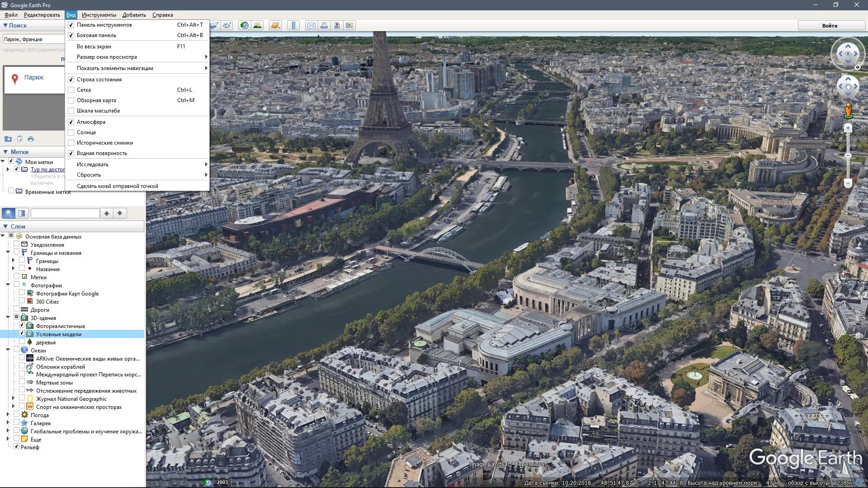Click the hand move joystick control

click(x=848, y=86)
